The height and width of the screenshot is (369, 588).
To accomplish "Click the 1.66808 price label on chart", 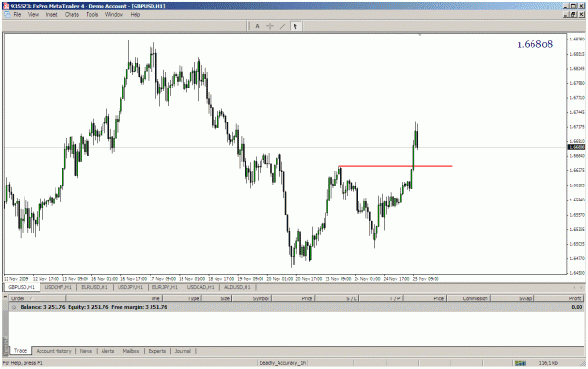I will coord(535,44).
